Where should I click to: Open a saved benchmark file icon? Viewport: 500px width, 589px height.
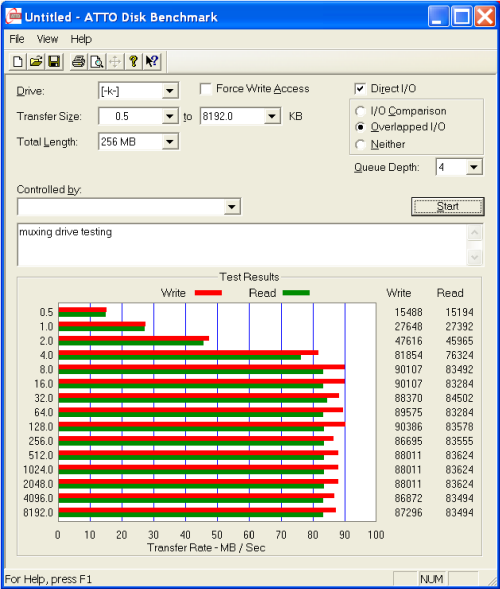(36, 62)
